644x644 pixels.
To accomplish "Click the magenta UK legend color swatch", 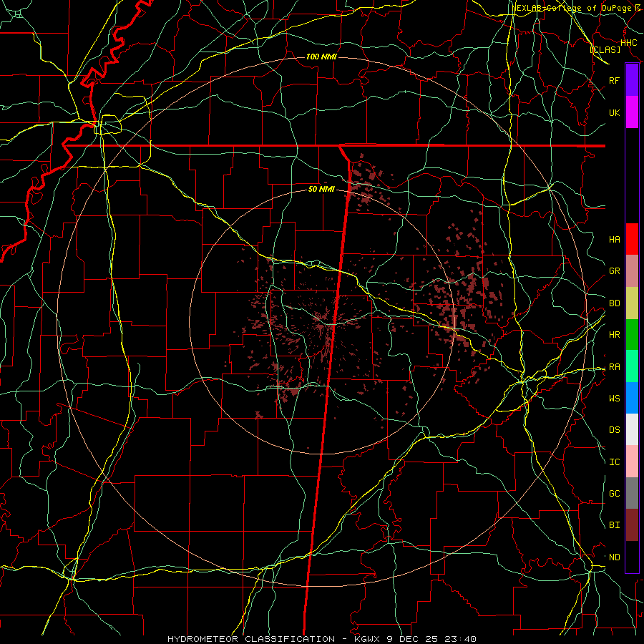I will pos(632,112).
